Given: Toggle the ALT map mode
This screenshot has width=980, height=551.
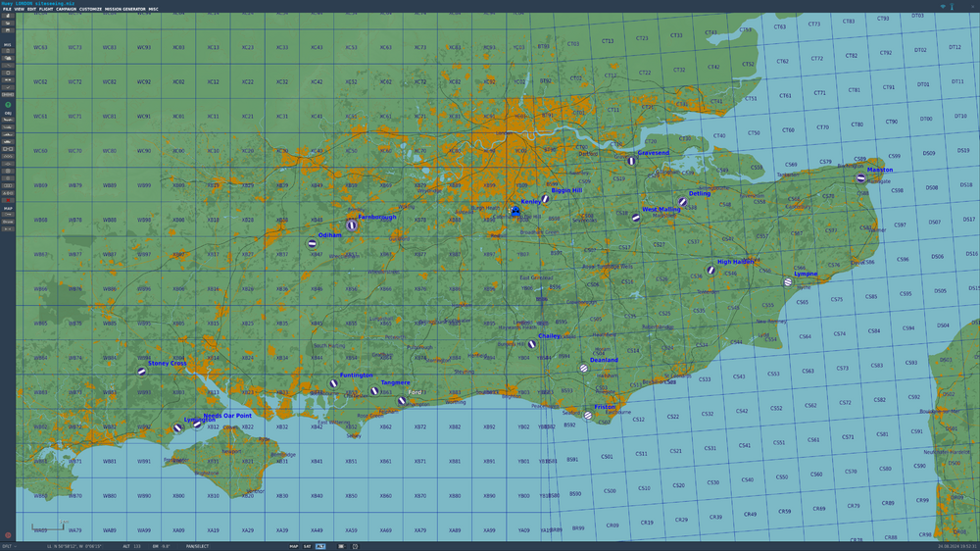Looking at the screenshot, I should [320, 547].
